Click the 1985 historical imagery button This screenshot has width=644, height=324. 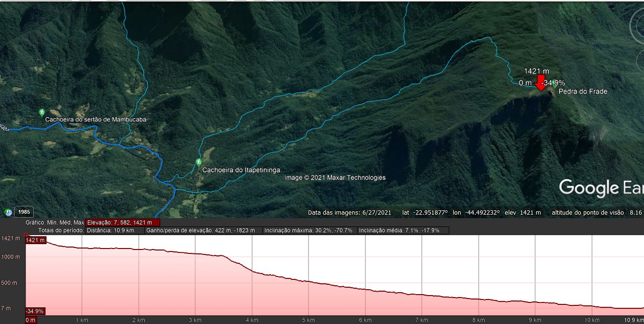[x=24, y=212]
